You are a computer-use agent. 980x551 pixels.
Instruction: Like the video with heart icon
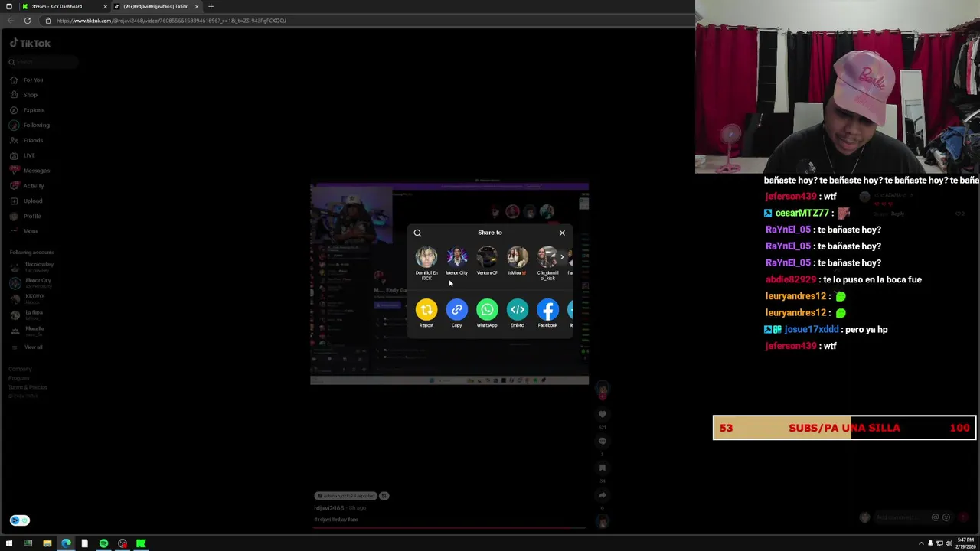[603, 414]
